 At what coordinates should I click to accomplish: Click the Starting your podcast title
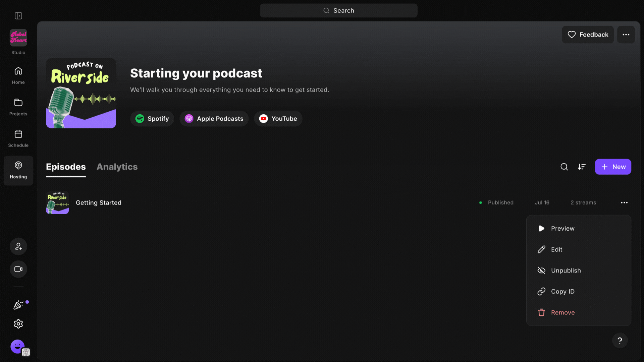click(196, 73)
